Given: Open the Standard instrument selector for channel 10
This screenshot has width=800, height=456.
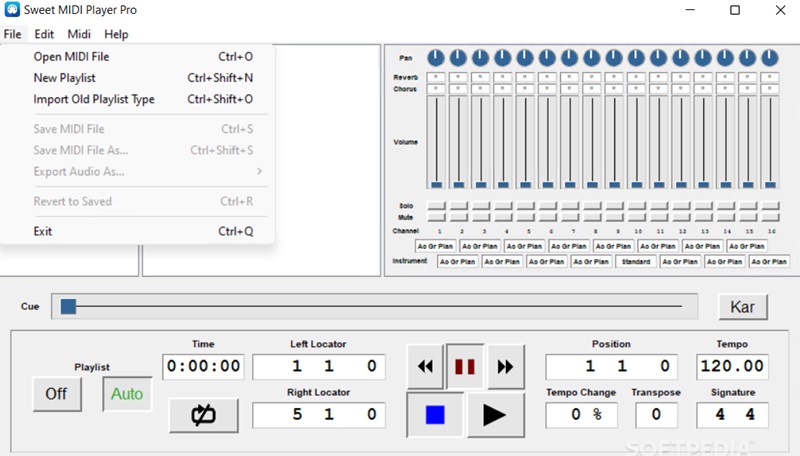Looking at the screenshot, I should tap(636, 262).
